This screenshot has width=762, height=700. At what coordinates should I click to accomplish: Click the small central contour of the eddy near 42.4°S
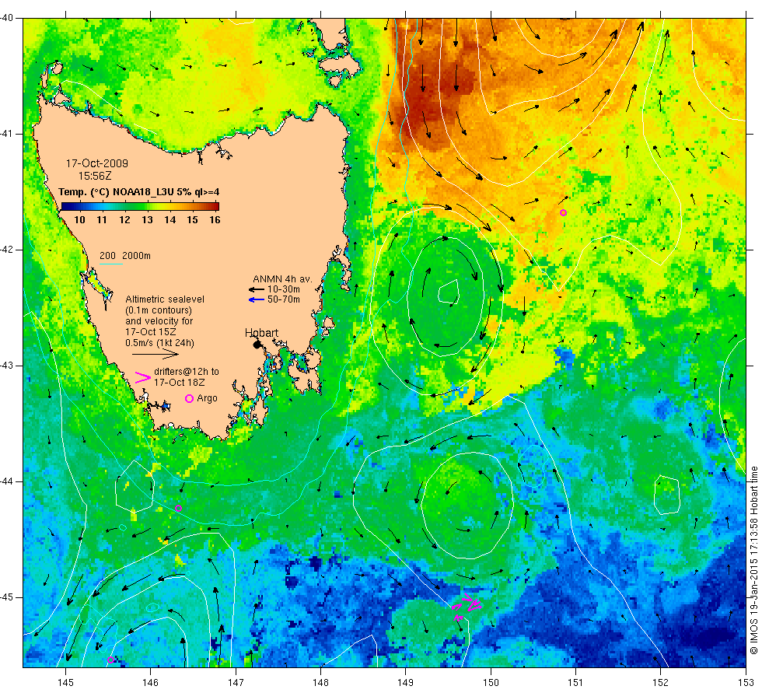coord(449,292)
